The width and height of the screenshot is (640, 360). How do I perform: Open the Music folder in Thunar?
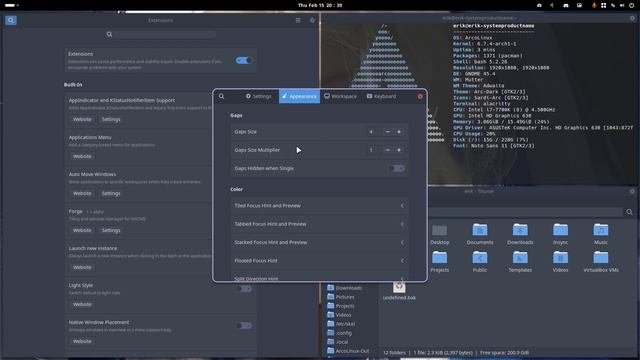tap(601, 234)
